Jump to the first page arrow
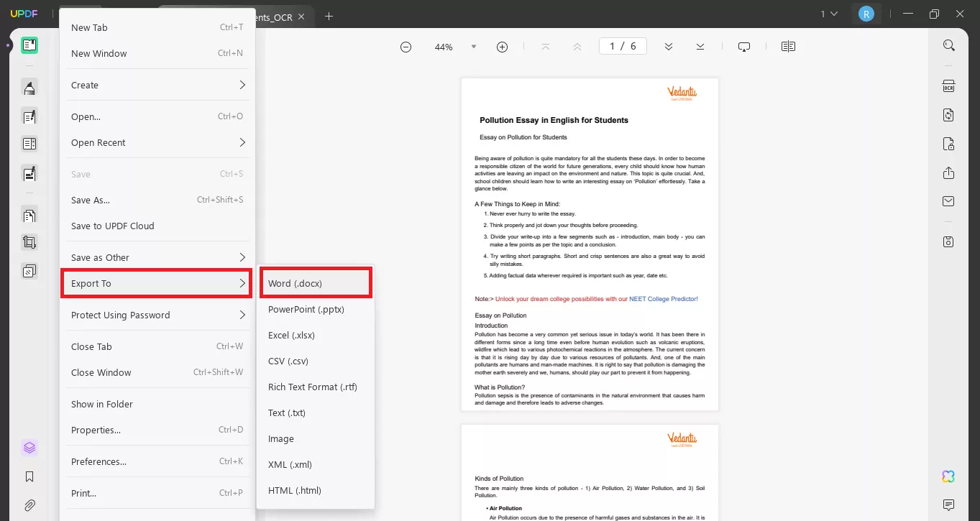This screenshot has height=521, width=980. coord(546,47)
